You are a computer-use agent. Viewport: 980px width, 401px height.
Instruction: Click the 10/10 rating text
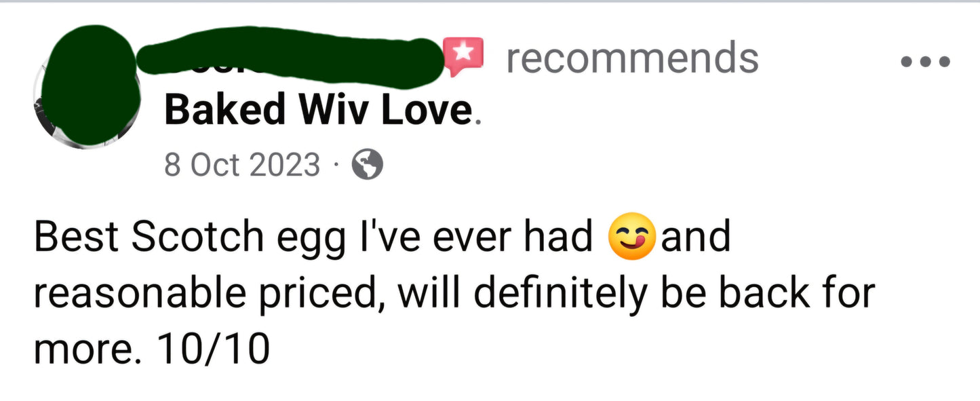[x=213, y=350]
